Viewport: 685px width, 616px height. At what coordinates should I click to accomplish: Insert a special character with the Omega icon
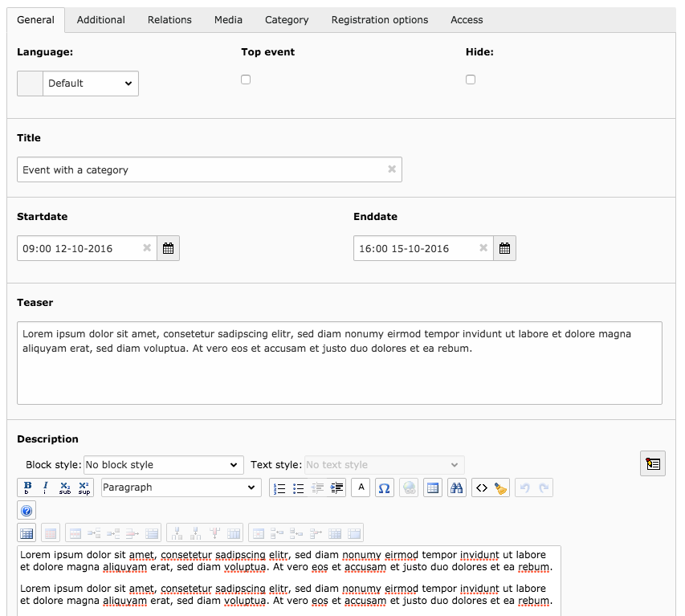384,487
